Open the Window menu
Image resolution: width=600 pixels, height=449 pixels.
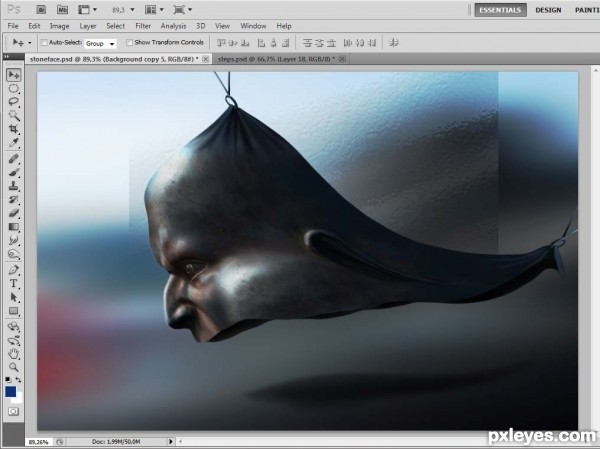253,26
